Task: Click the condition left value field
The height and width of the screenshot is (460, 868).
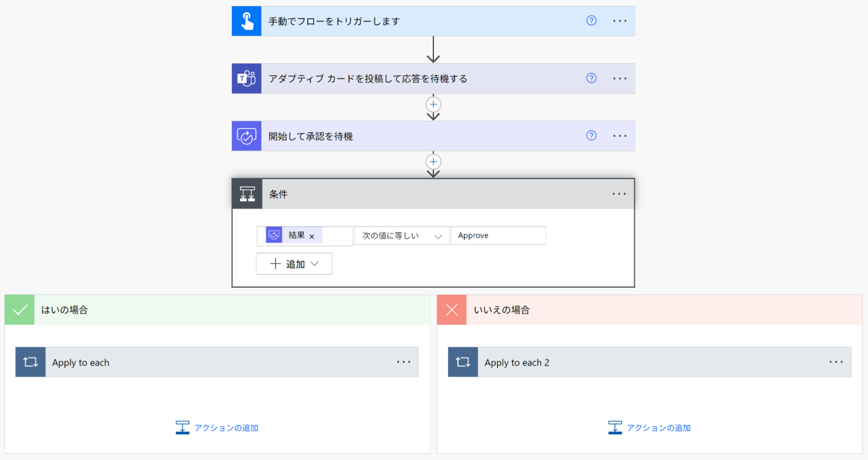Action: [x=305, y=235]
